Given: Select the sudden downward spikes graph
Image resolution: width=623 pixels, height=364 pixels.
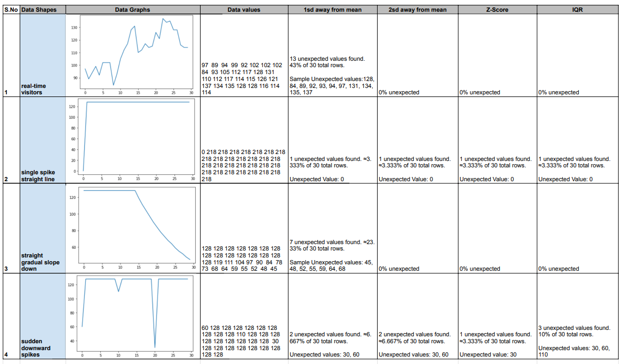Looking at the screenshot, I should [x=133, y=317].
